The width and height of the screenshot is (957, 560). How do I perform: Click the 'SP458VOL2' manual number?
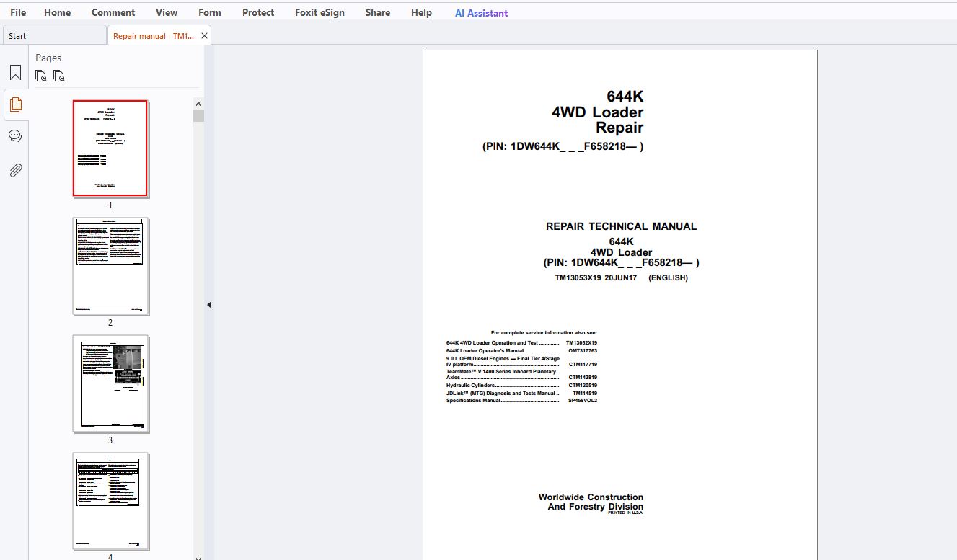[583, 401]
